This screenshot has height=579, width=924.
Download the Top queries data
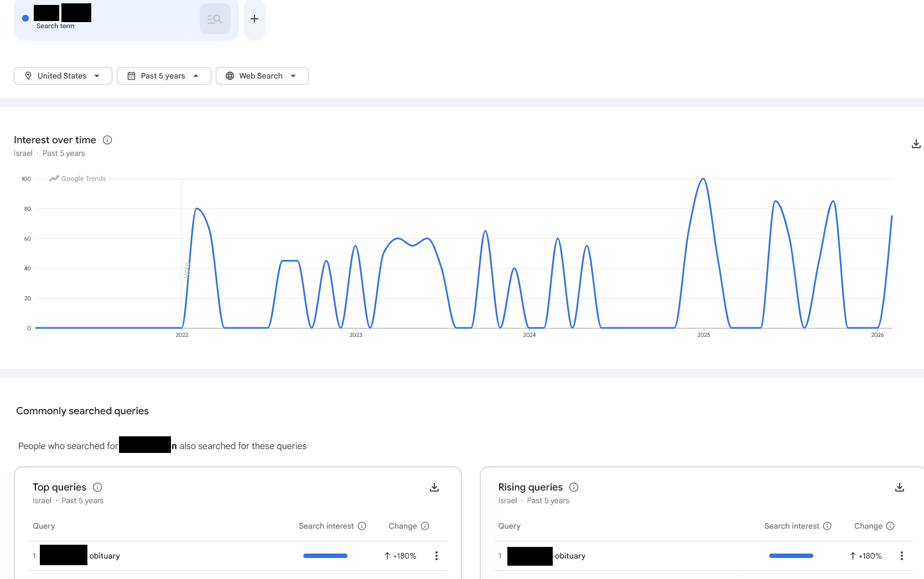pos(434,487)
